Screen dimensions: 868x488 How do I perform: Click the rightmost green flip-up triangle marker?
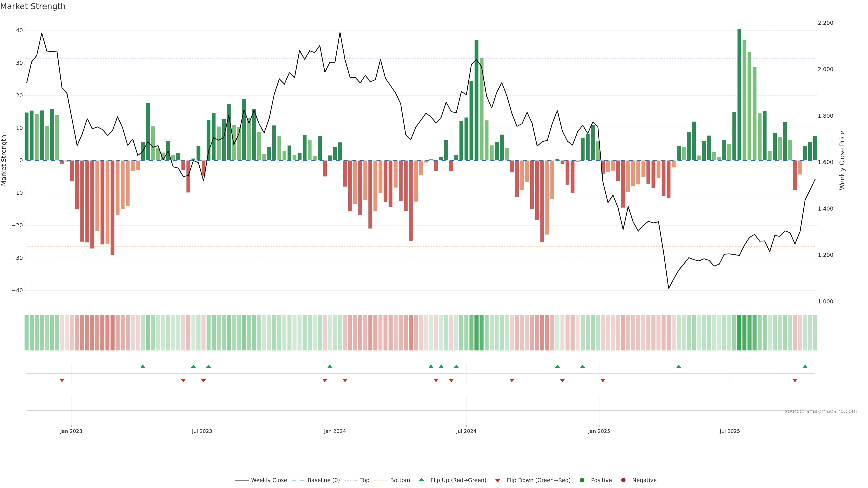pos(805,366)
